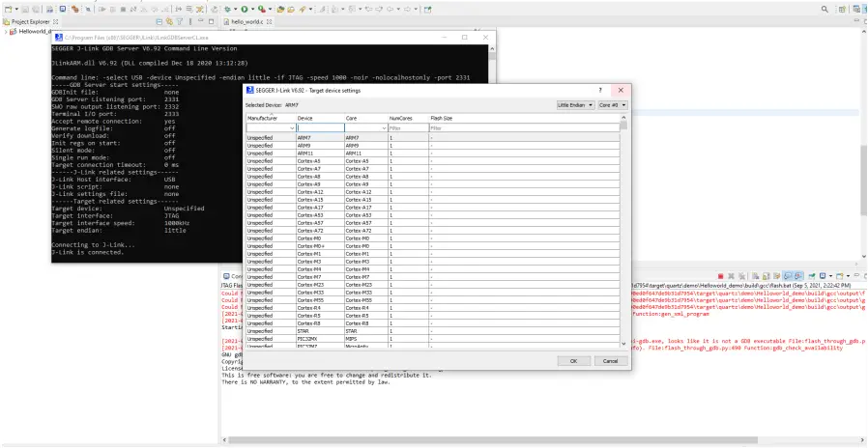868x448 pixels.
Task: Click Collapse All in Project Explorer
Action: pyautogui.click(x=159, y=21)
